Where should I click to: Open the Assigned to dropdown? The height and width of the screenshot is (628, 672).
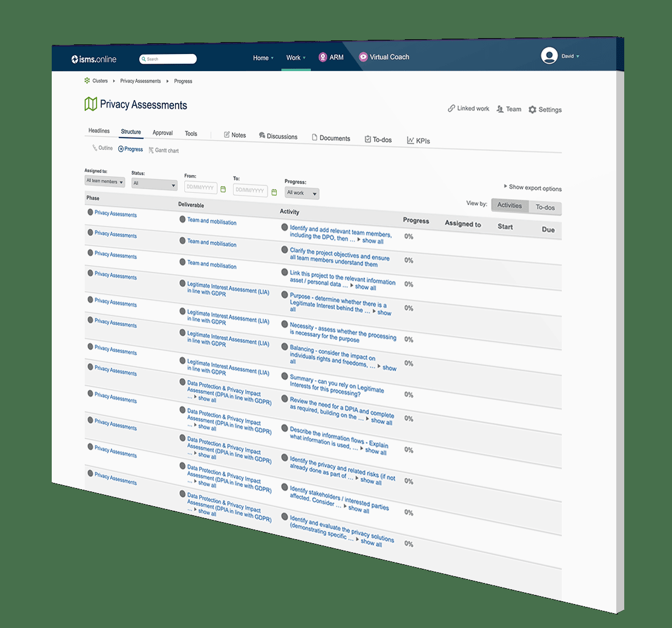click(105, 181)
